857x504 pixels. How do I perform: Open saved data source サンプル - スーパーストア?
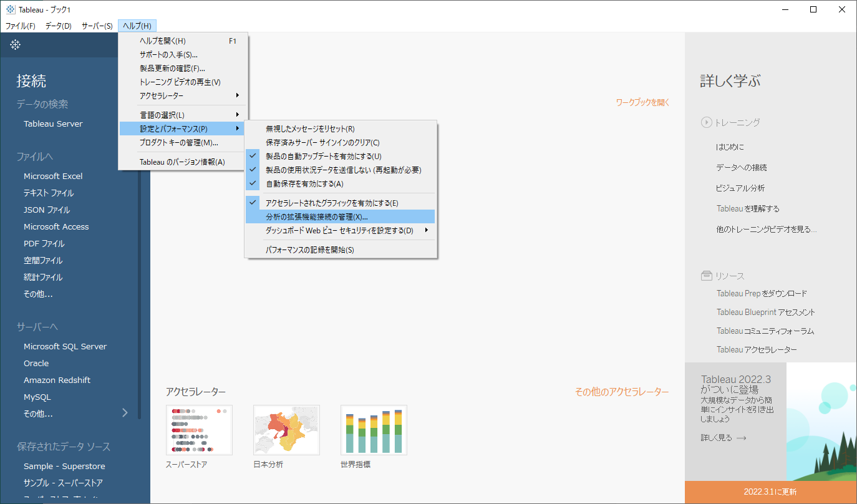(63, 483)
